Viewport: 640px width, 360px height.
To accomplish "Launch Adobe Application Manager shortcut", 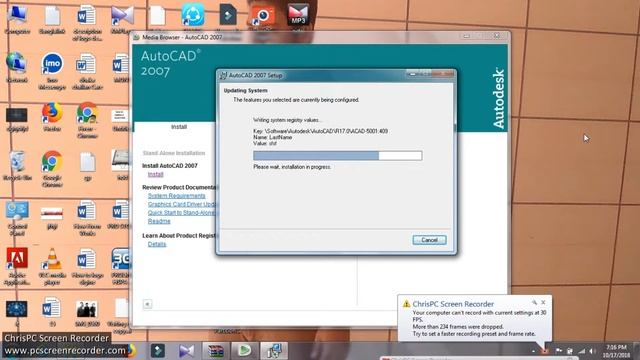I will click(x=17, y=266).
